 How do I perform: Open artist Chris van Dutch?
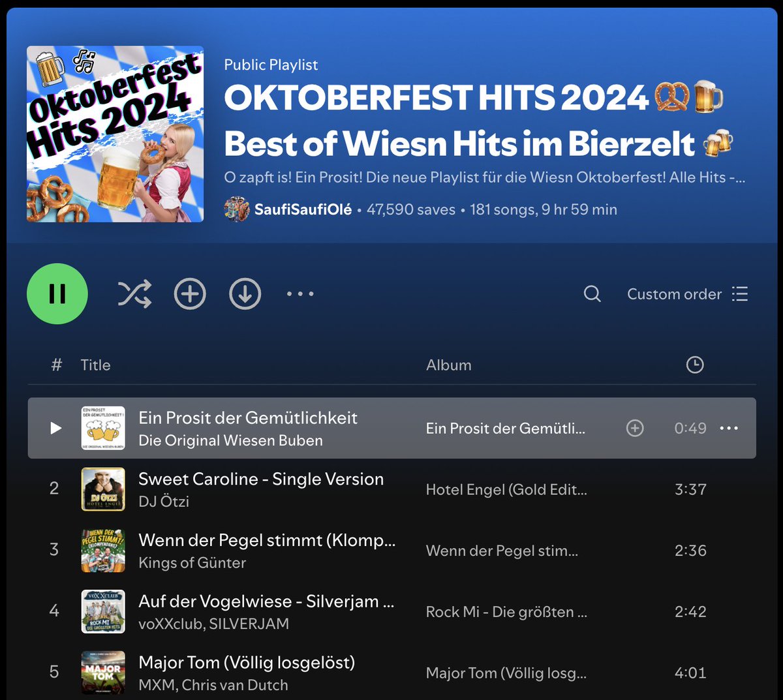(x=235, y=685)
